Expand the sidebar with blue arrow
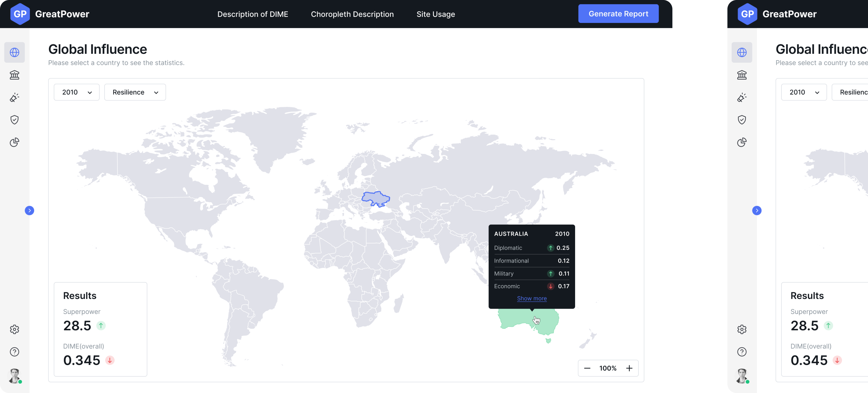 pyautogui.click(x=29, y=210)
